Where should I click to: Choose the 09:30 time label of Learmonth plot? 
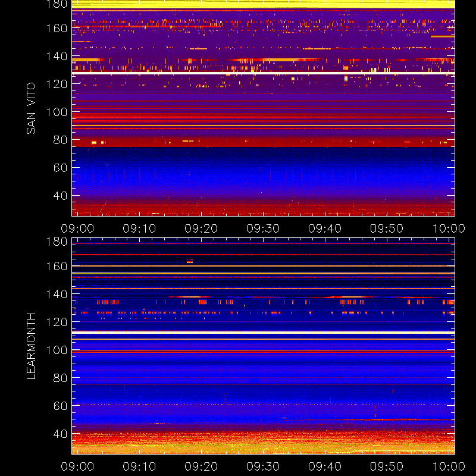(x=263, y=466)
